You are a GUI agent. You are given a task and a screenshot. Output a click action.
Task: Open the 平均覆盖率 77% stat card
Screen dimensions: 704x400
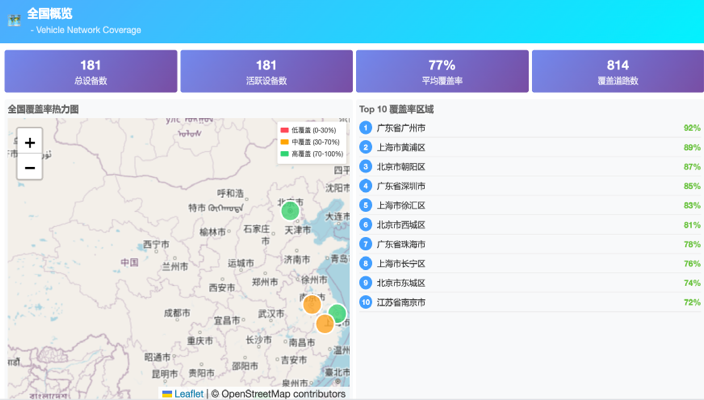point(442,71)
